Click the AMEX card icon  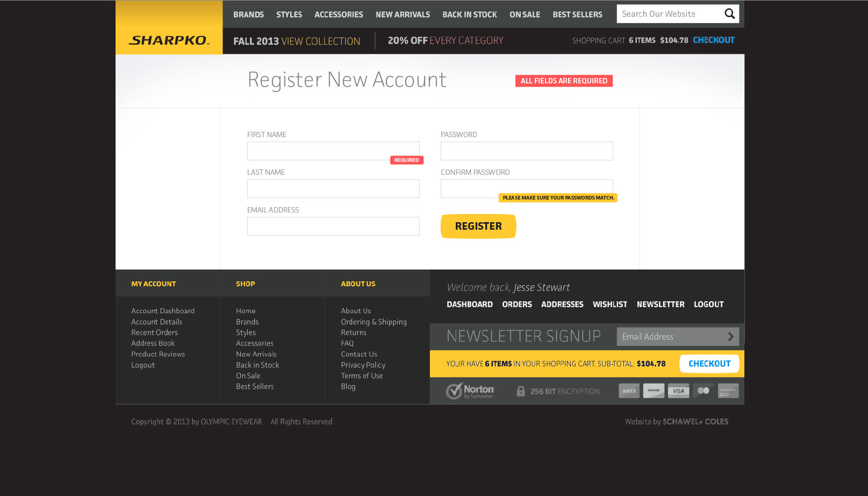629,391
